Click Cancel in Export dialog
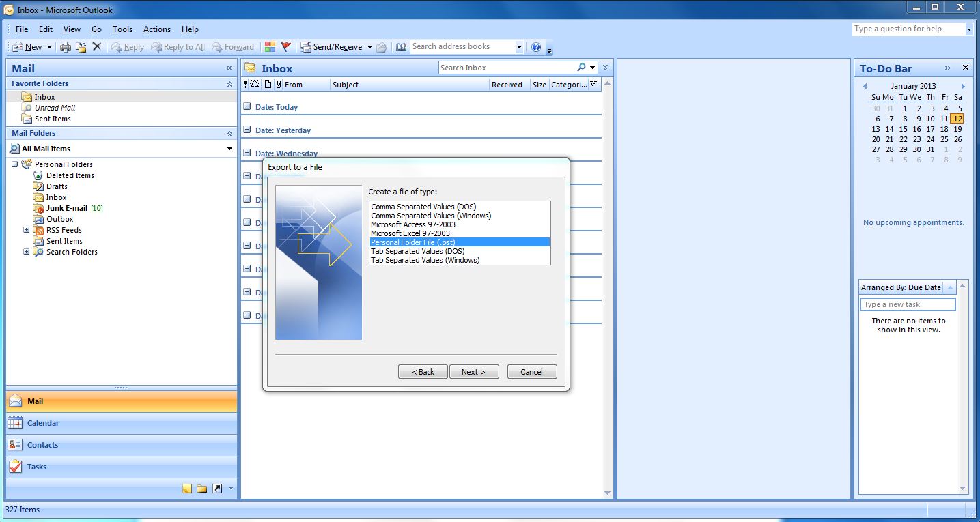 (531, 372)
